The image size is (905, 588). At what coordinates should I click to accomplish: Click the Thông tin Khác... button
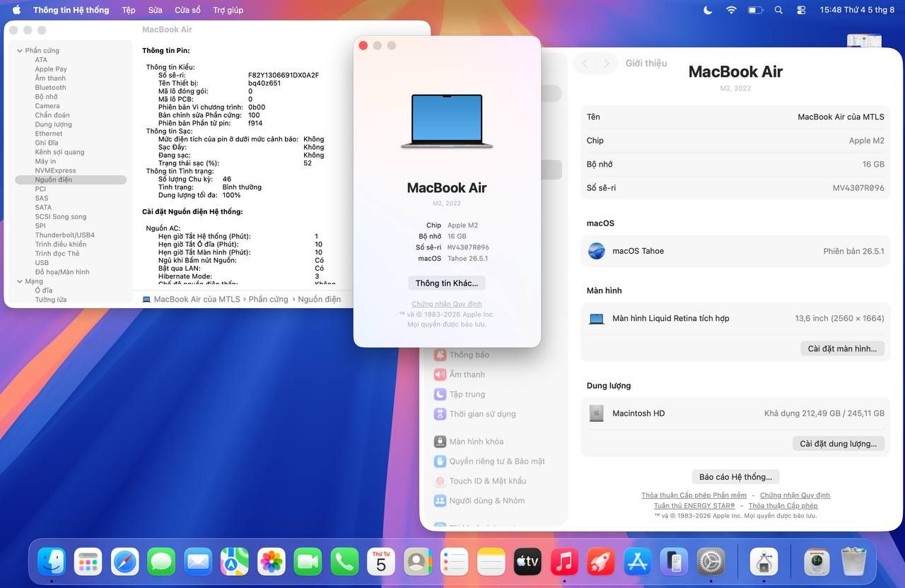[447, 283]
